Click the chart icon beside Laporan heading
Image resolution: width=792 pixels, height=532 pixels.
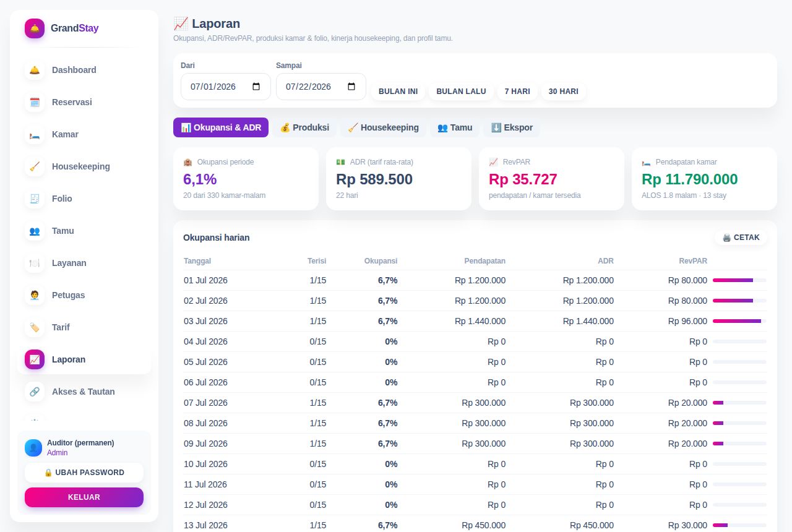click(181, 24)
